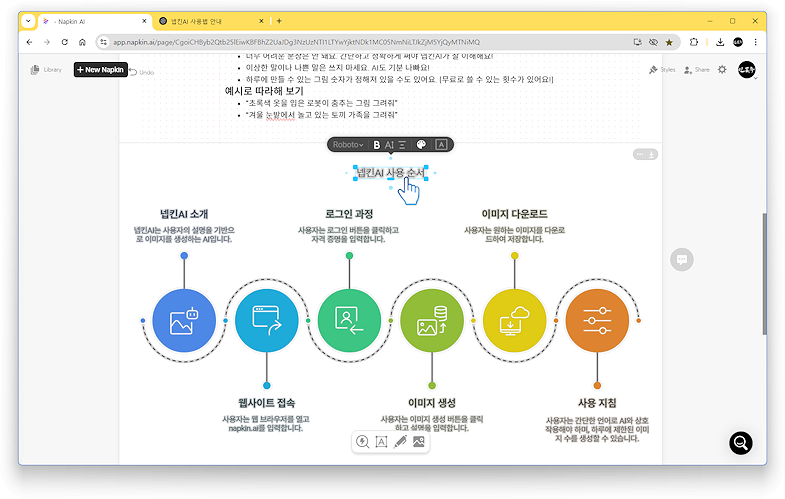Select the '로그인 과정' heading
The width and height of the screenshot is (785, 499).
[x=349, y=214]
